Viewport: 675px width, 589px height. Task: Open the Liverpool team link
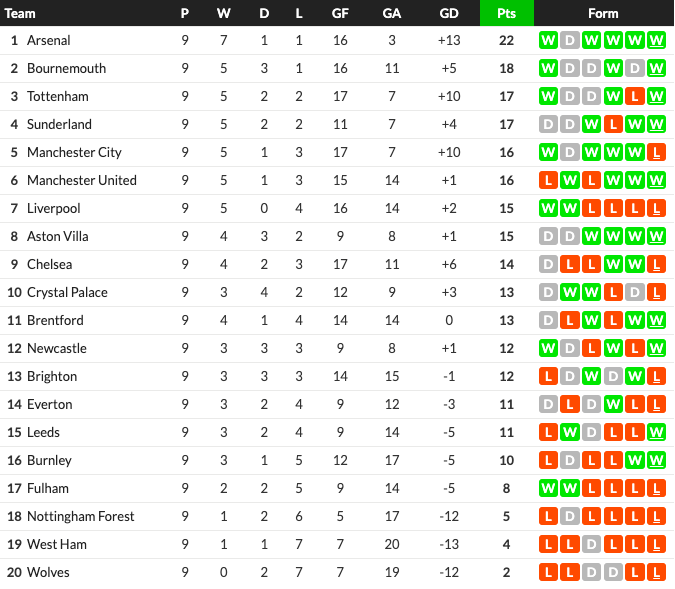tap(54, 209)
